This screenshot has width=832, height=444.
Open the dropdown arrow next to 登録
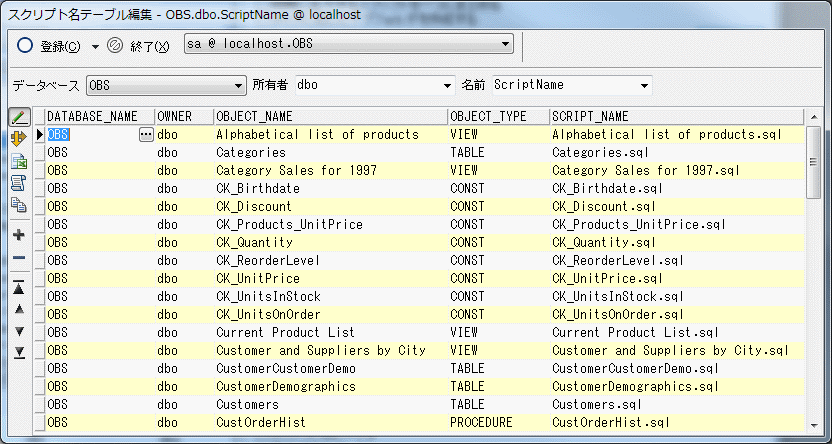coord(95,46)
